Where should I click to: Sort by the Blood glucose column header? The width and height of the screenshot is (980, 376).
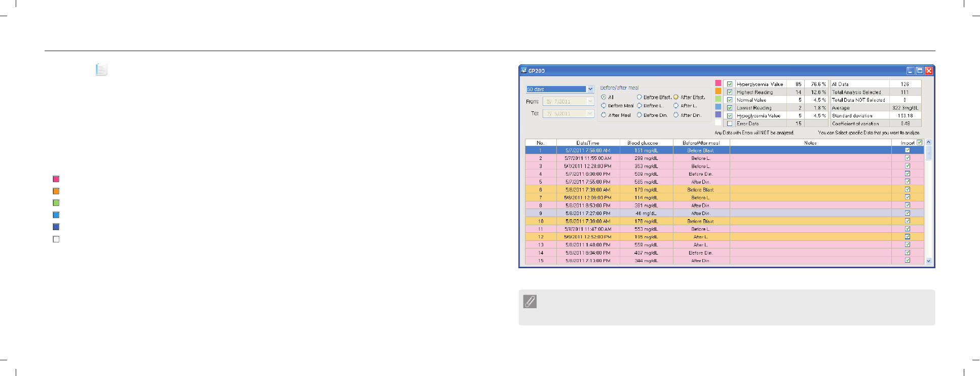(646, 143)
